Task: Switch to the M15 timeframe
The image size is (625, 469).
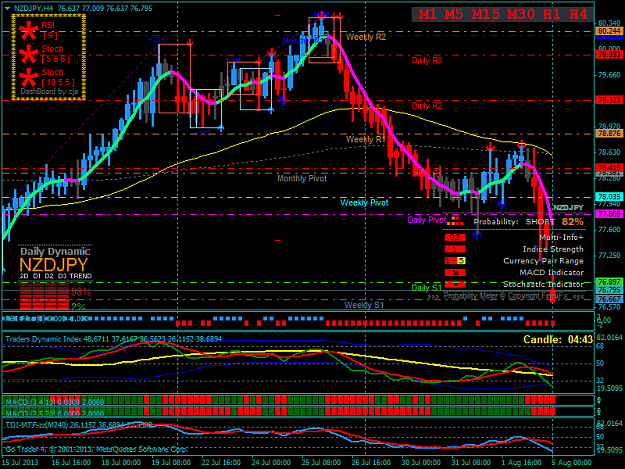Action: tap(485, 14)
